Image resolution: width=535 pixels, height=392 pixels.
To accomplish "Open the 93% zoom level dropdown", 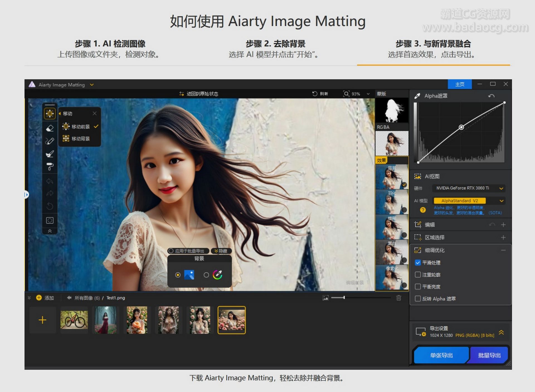I will [x=368, y=94].
